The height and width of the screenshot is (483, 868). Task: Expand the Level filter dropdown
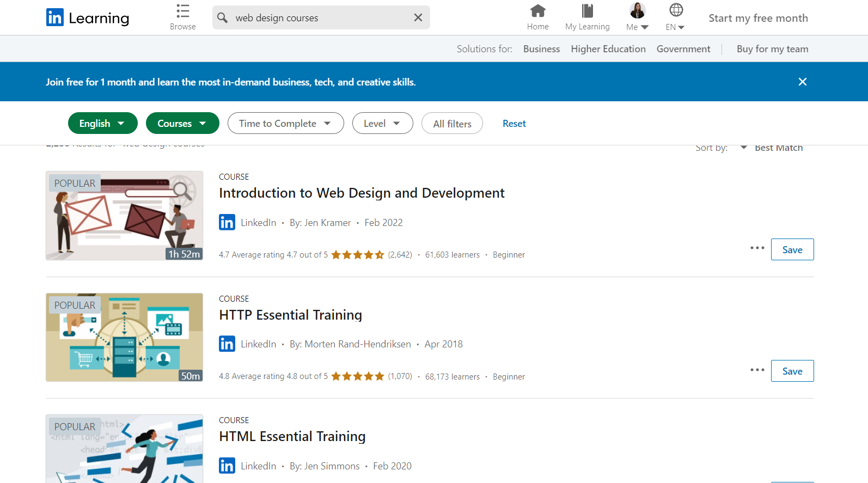[x=382, y=124]
